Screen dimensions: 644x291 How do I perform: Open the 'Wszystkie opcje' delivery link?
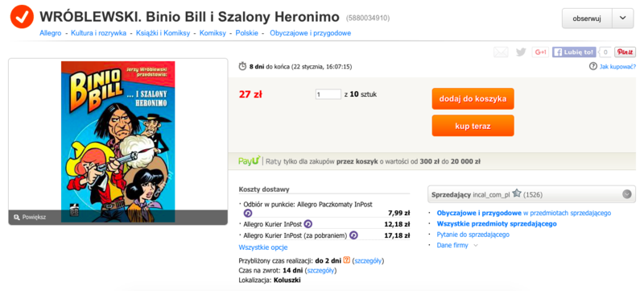[x=263, y=247]
